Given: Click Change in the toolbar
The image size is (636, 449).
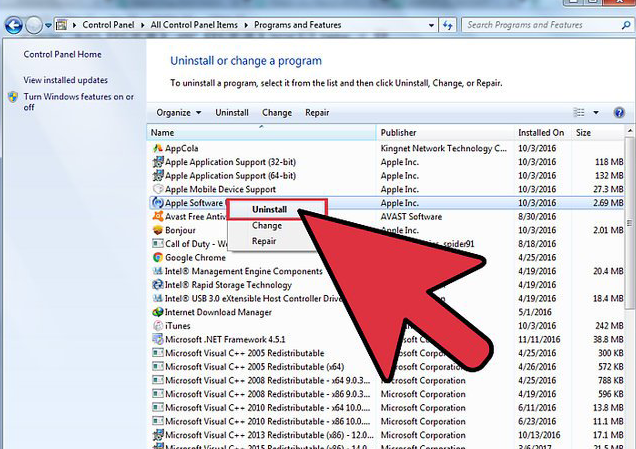Looking at the screenshot, I should coord(277,113).
